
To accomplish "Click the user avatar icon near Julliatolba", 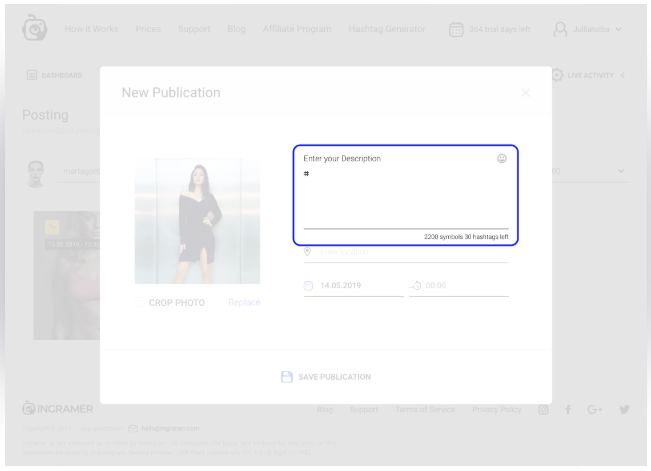I will pos(560,29).
